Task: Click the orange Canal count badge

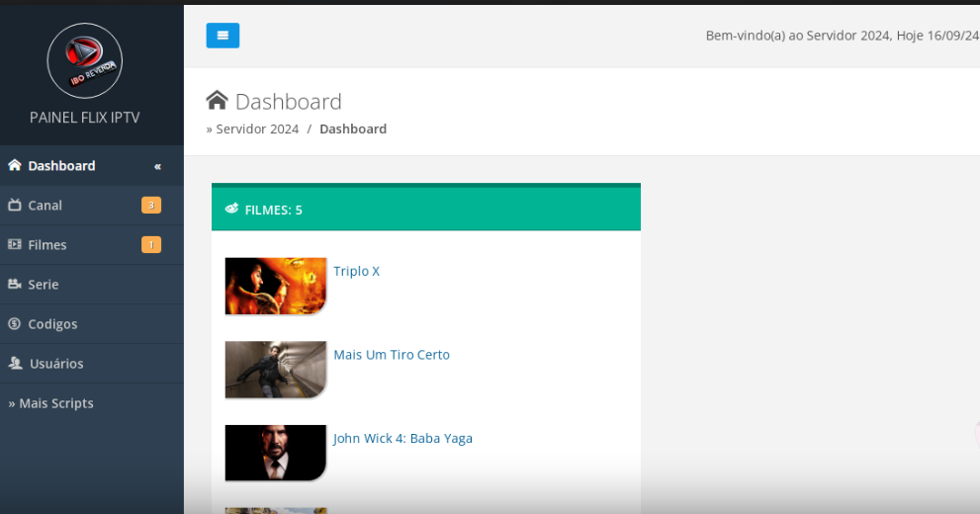Action: tap(150, 206)
